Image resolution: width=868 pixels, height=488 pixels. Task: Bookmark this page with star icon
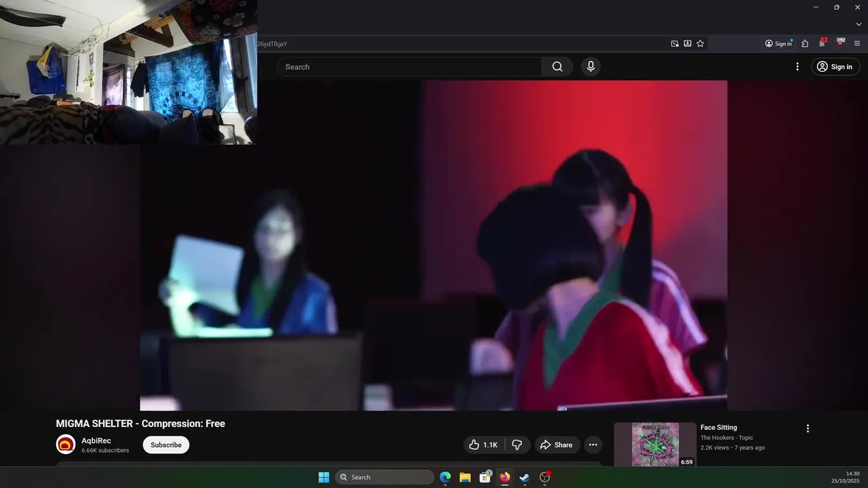coord(701,43)
